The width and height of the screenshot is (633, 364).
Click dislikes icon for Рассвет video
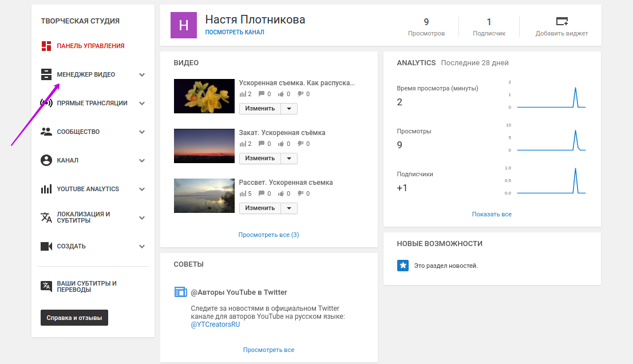(x=300, y=193)
